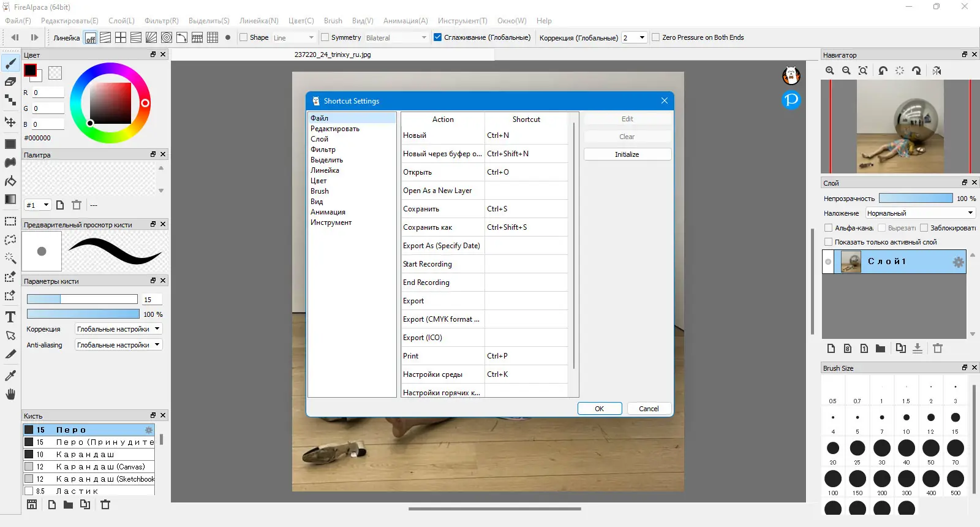Viewport: 980px width, 527px height.
Task: Switch to the Hand tool
Action: (10, 394)
